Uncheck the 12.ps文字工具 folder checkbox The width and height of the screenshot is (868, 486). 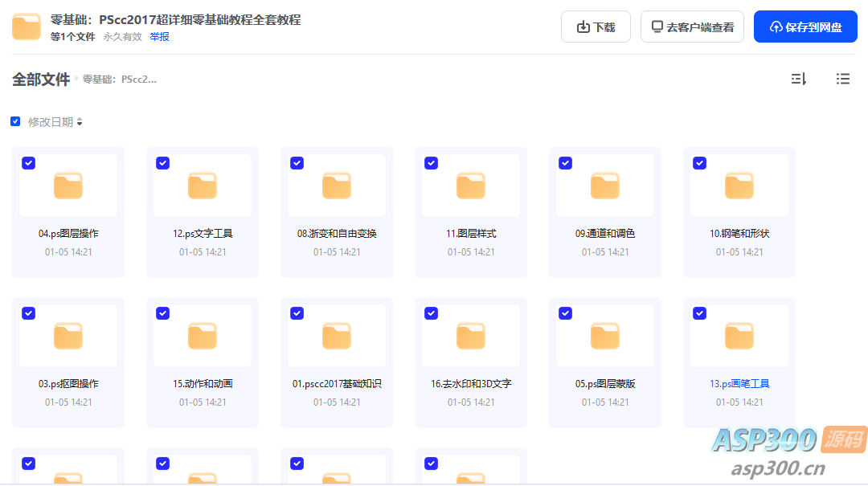(x=162, y=163)
